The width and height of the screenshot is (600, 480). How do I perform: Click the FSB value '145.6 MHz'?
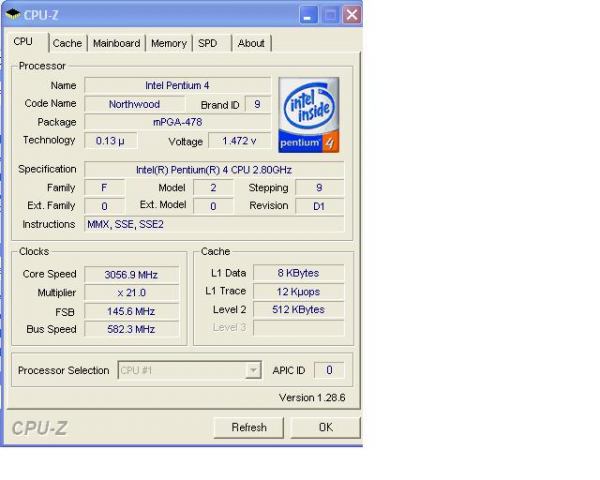click(131, 311)
